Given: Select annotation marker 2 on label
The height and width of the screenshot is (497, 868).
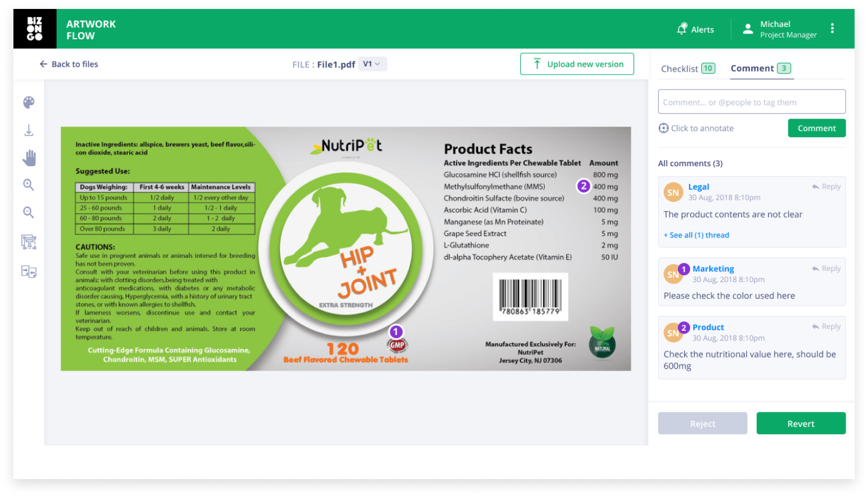Looking at the screenshot, I should 583,186.
